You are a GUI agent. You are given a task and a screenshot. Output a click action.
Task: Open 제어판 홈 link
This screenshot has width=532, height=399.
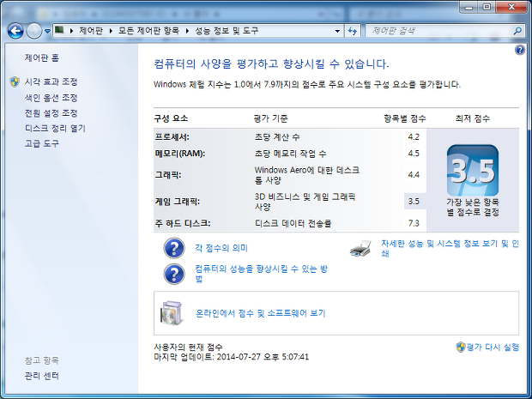pos(42,57)
